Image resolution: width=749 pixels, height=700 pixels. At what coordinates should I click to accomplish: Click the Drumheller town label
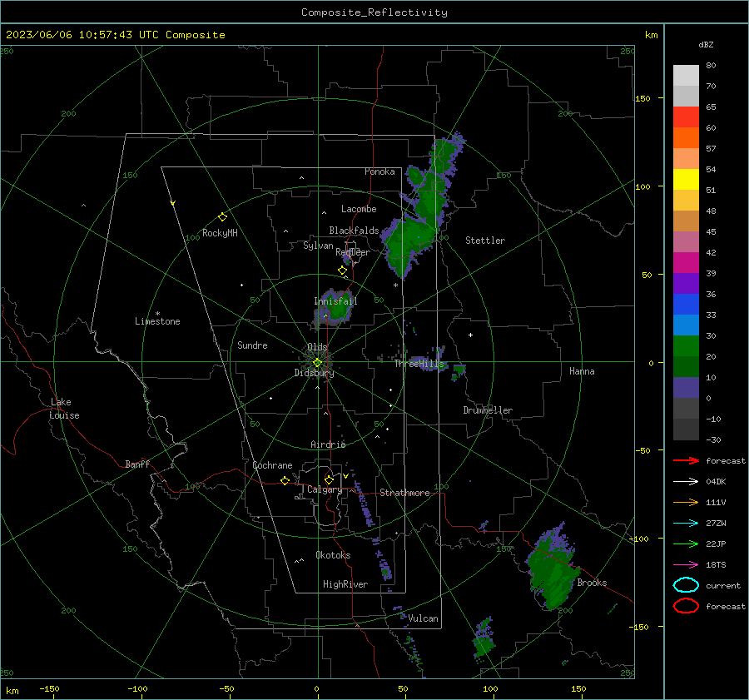point(488,410)
